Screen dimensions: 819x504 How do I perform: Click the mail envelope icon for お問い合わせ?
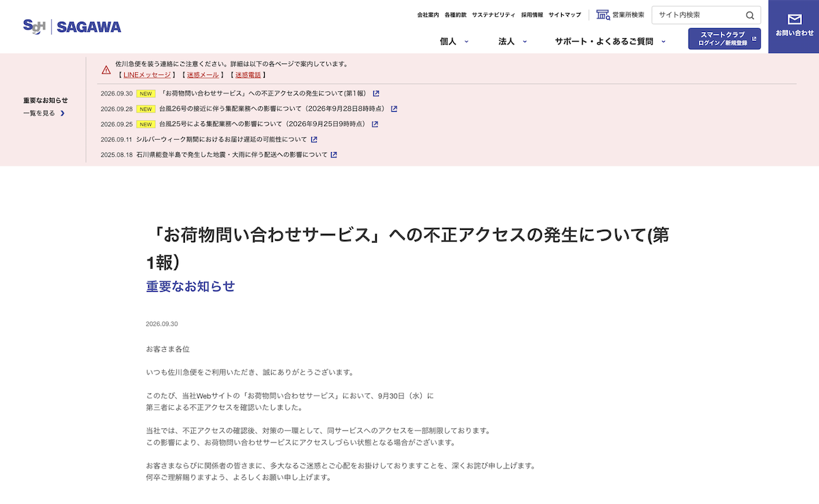click(x=794, y=18)
